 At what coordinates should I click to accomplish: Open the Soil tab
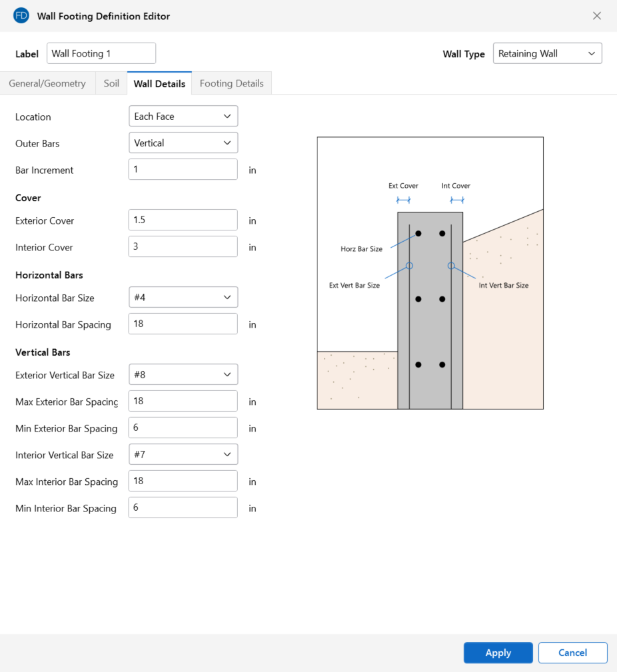coord(111,84)
